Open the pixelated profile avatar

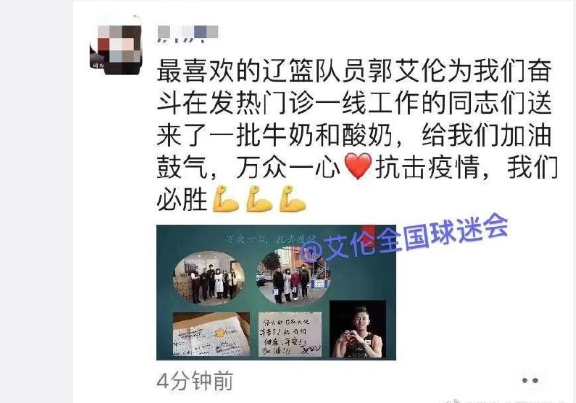click(116, 45)
